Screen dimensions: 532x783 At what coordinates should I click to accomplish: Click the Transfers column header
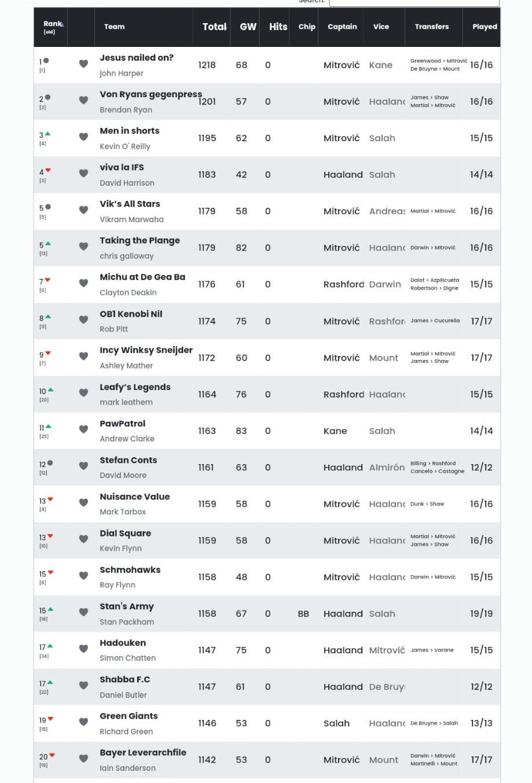pyautogui.click(x=431, y=27)
